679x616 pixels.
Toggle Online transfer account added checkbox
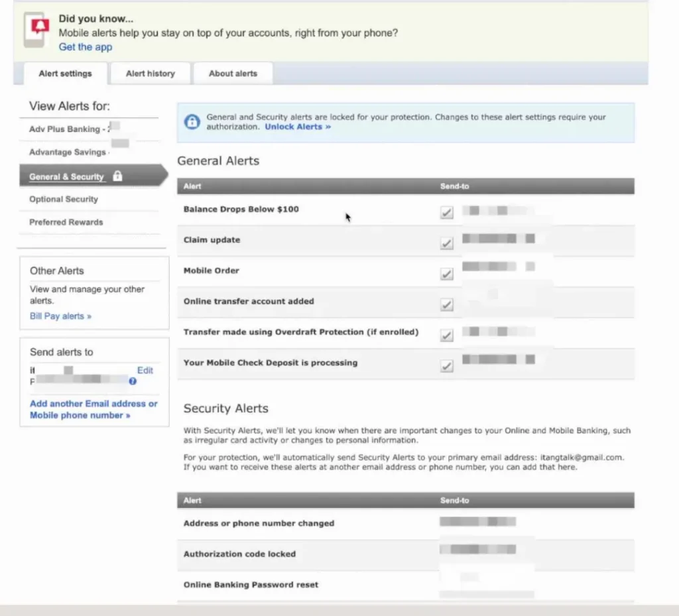(x=447, y=305)
